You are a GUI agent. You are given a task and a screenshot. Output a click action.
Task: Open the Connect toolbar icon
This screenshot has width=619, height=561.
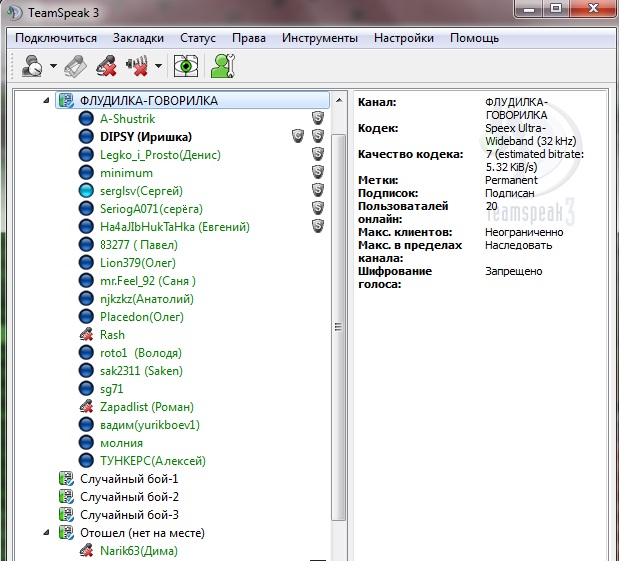[32, 65]
